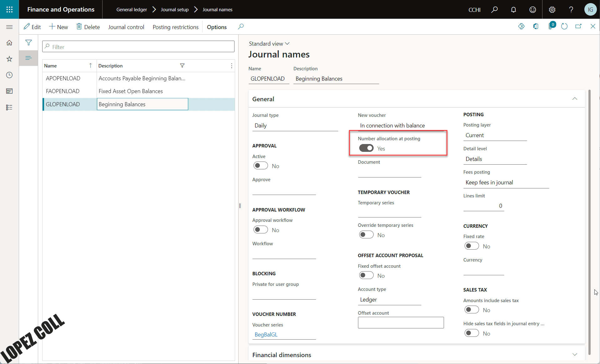Click the funnel filter pane icon
The height and width of the screenshot is (364, 600).
pyautogui.click(x=28, y=42)
